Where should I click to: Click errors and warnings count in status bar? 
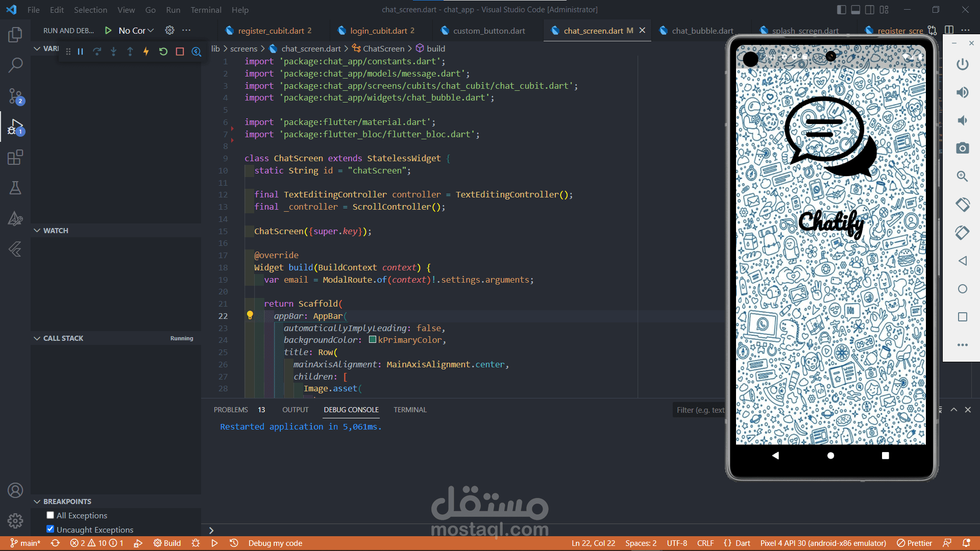tap(97, 543)
